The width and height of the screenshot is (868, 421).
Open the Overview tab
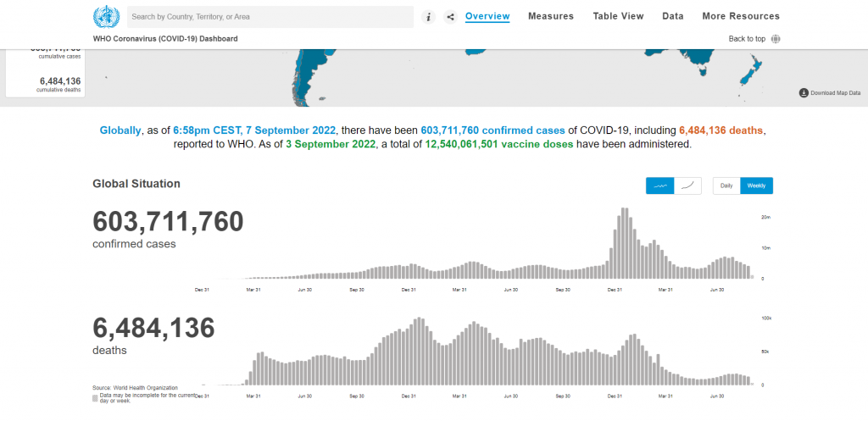click(487, 16)
